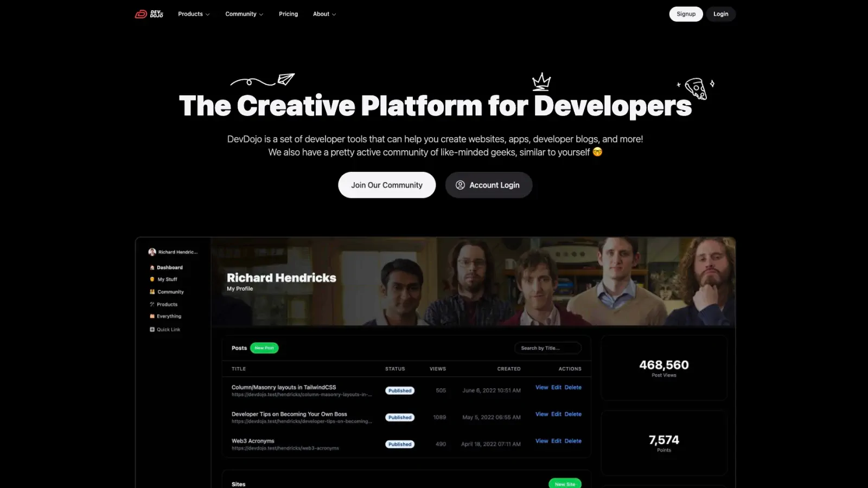Click Published badge for Web3 Acronyms post
Screen dimensions: 868x488
pos(400,444)
